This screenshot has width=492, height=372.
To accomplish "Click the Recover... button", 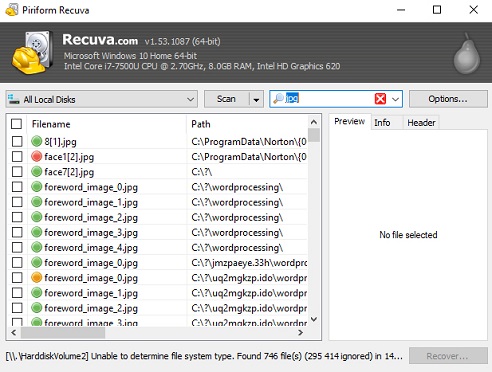I will point(448,356).
